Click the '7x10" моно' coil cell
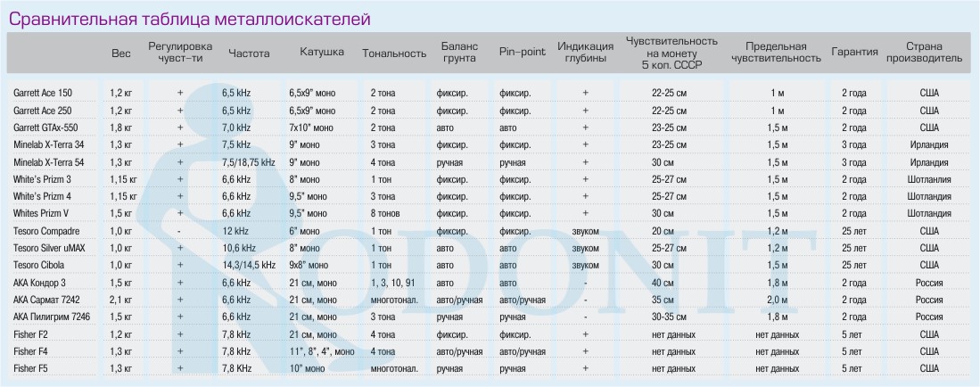The width and height of the screenshot is (980, 387). [310, 128]
